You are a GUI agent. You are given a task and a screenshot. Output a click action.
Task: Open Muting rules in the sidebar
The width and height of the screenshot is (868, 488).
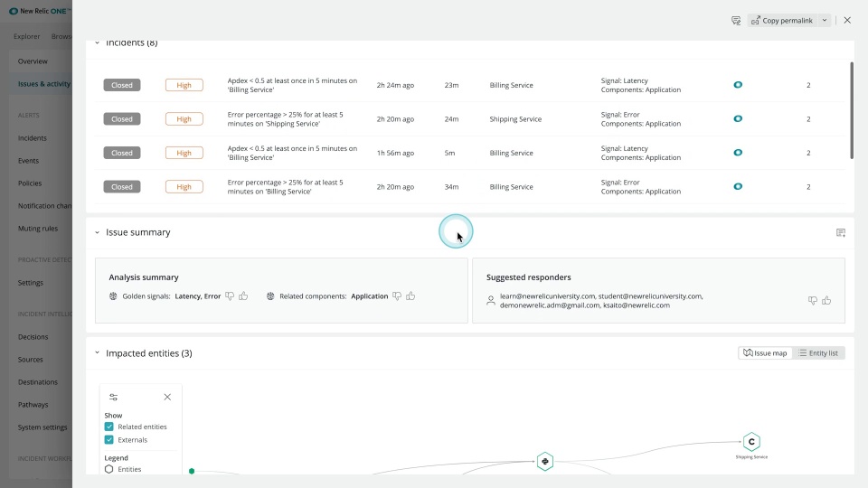[x=38, y=229]
